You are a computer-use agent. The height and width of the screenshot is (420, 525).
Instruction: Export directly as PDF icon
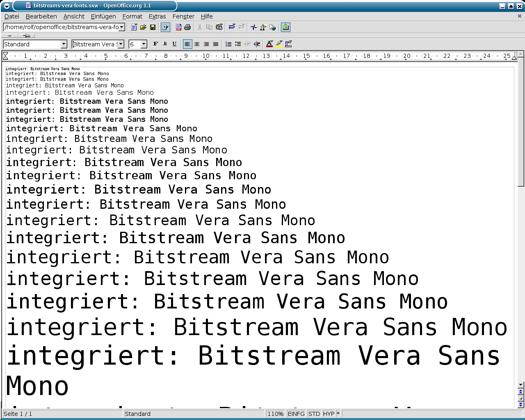click(x=178, y=27)
